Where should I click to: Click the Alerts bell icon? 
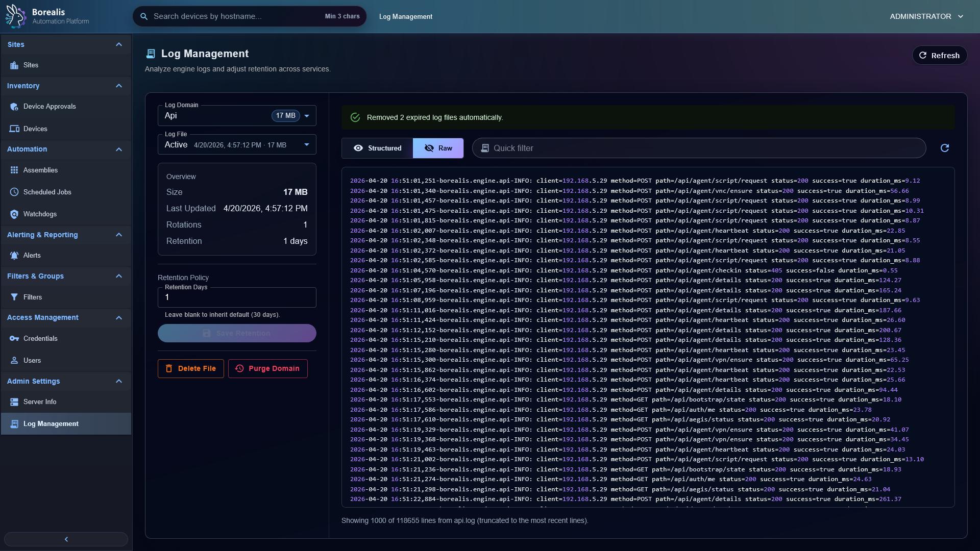pyautogui.click(x=14, y=256)
